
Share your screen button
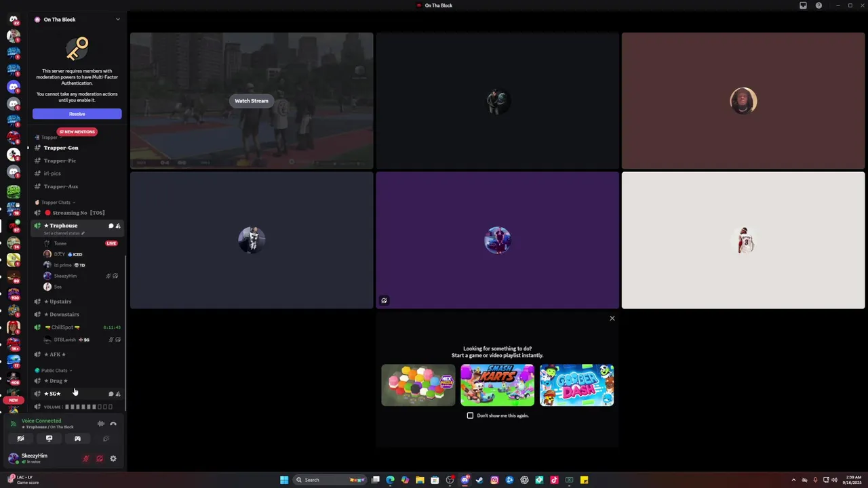pyautogui.click(x=49, y=439)
